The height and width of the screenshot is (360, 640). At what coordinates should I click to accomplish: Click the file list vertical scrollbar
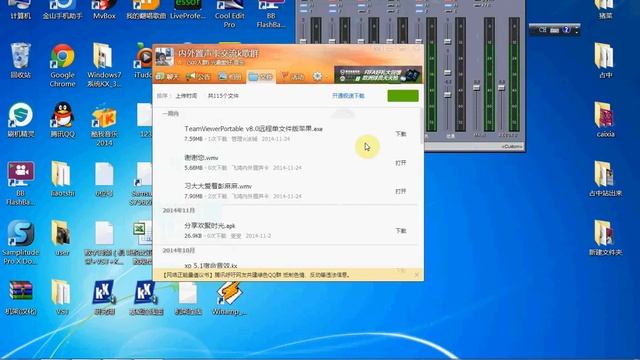421,127
